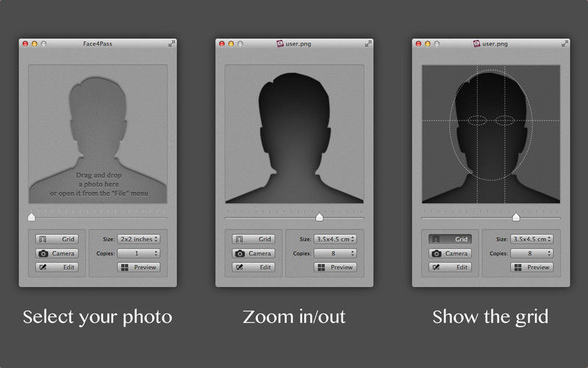Click Preview in the middle user.png window

(335, 267)
